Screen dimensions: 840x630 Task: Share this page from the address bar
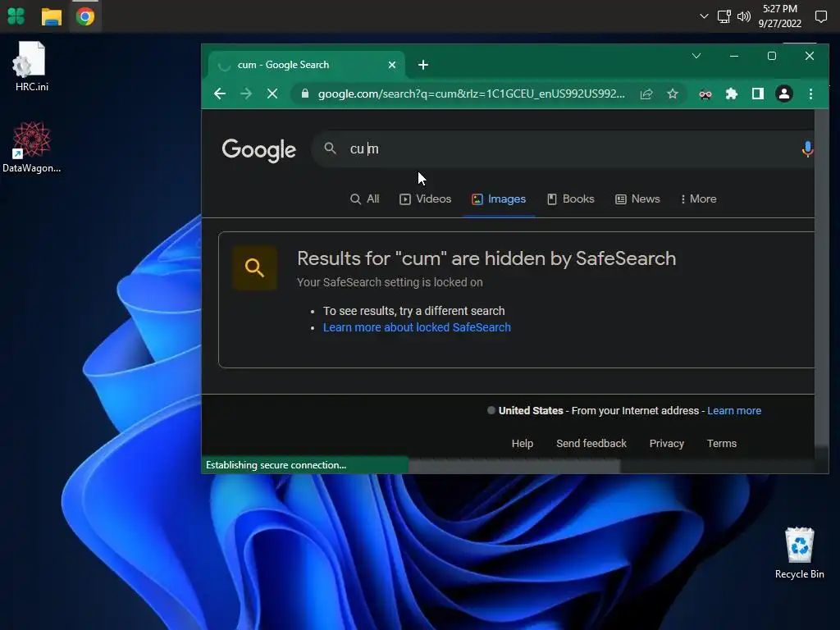coord(646,94)
